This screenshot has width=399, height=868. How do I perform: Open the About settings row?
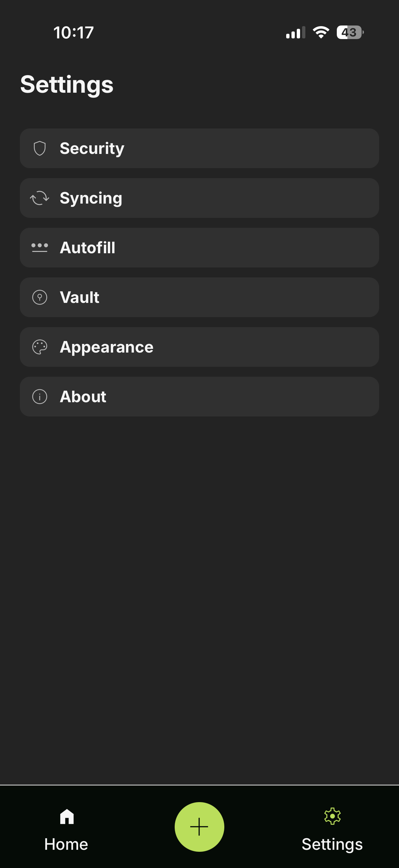[199, 396]
